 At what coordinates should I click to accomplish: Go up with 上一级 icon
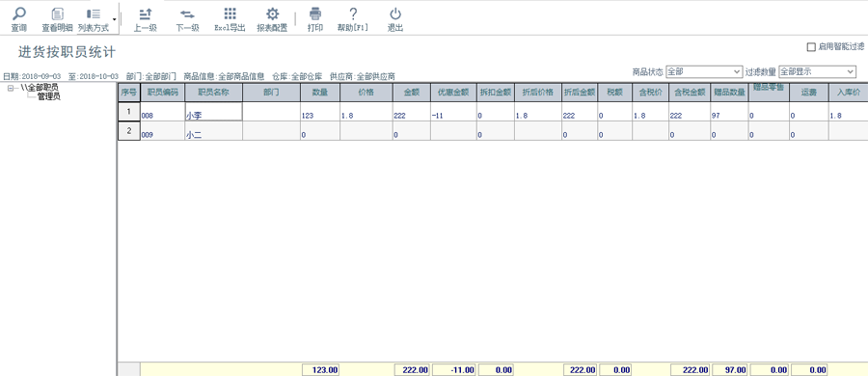146,13
